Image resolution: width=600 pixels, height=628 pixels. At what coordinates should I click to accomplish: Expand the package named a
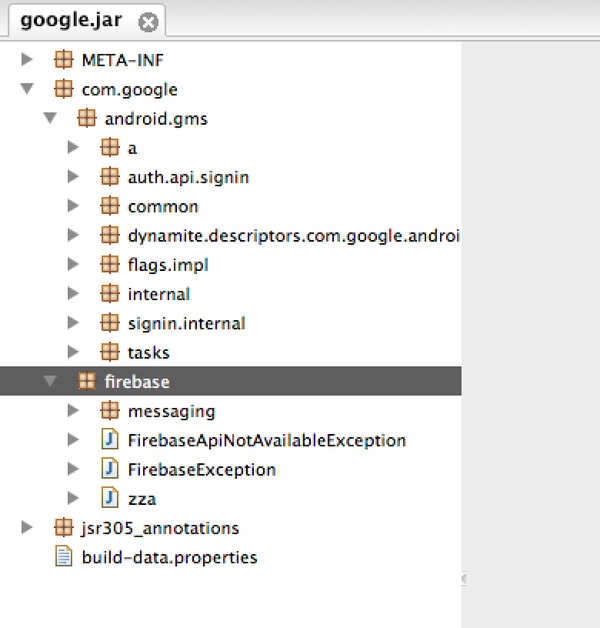[73, 147]
